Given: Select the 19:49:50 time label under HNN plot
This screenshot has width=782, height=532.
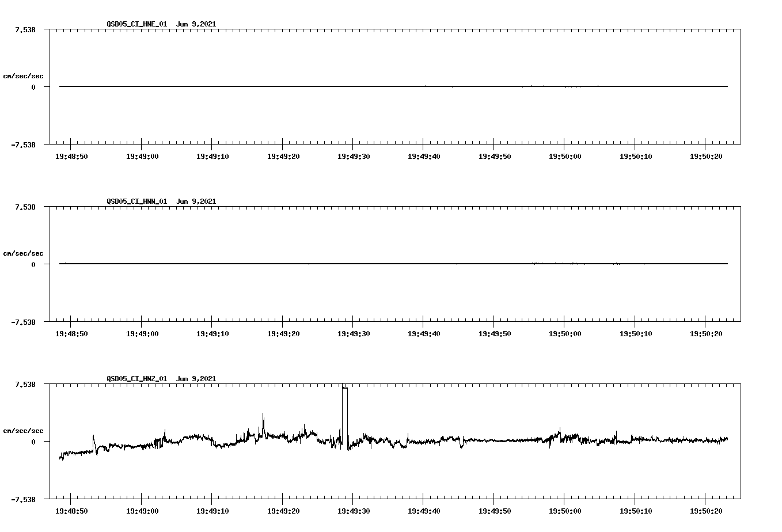Looking at the screenshot, I should [495, 334].
